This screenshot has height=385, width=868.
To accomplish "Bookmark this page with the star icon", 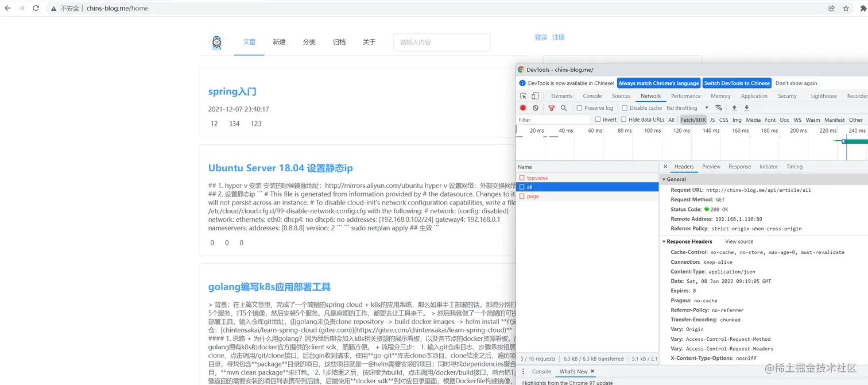I will pyautogui.click(x=846, y=9).
